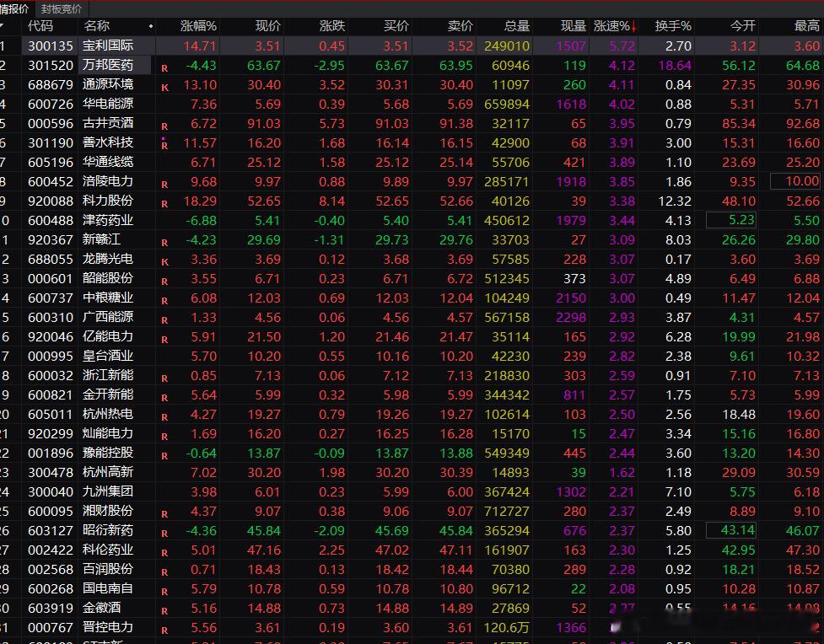
Task: Click the 卖价 column header
Action: coord(460,26)
